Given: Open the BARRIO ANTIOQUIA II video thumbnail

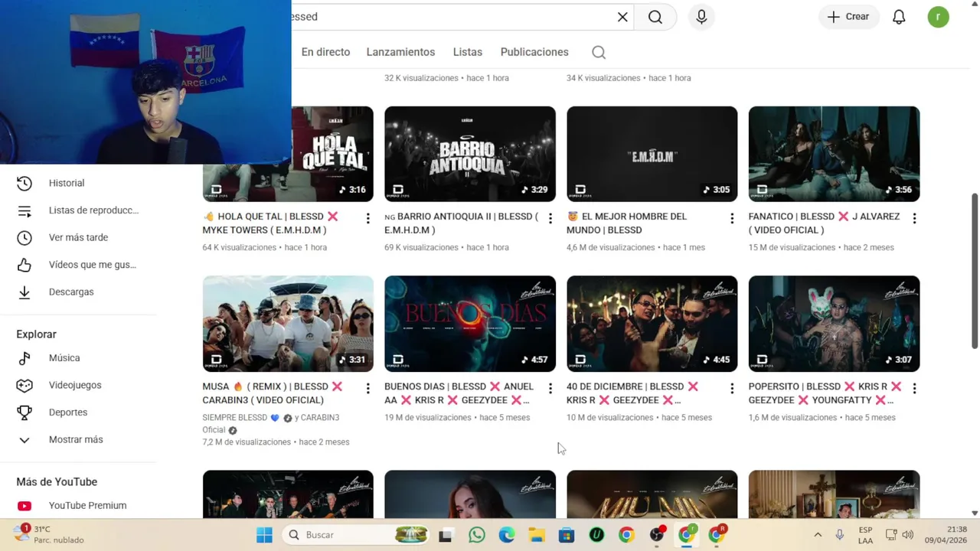Looking at the screenshot, I should click(470, 154).
